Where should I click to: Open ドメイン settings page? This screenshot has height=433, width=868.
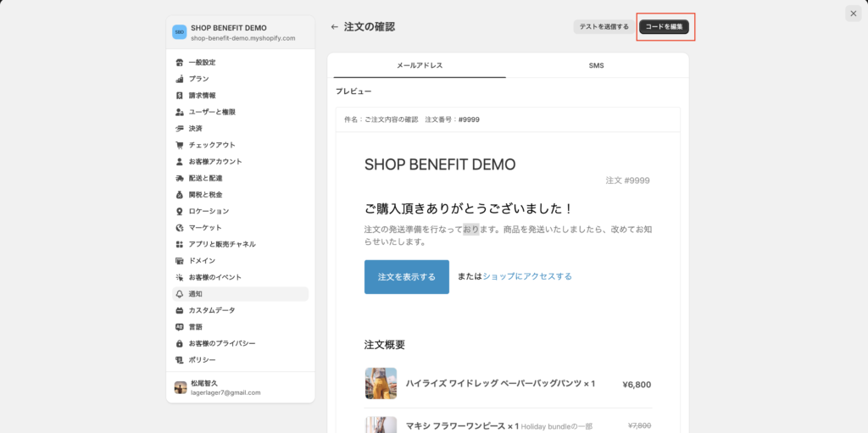pos(240,261)
